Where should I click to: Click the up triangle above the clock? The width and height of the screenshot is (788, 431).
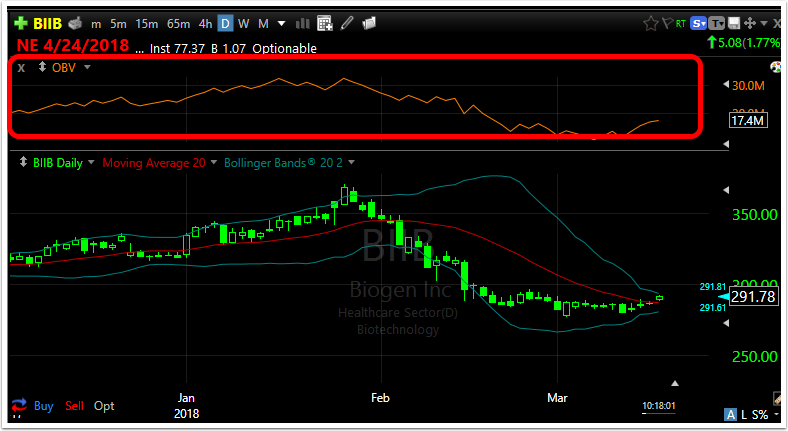point(675,383)
